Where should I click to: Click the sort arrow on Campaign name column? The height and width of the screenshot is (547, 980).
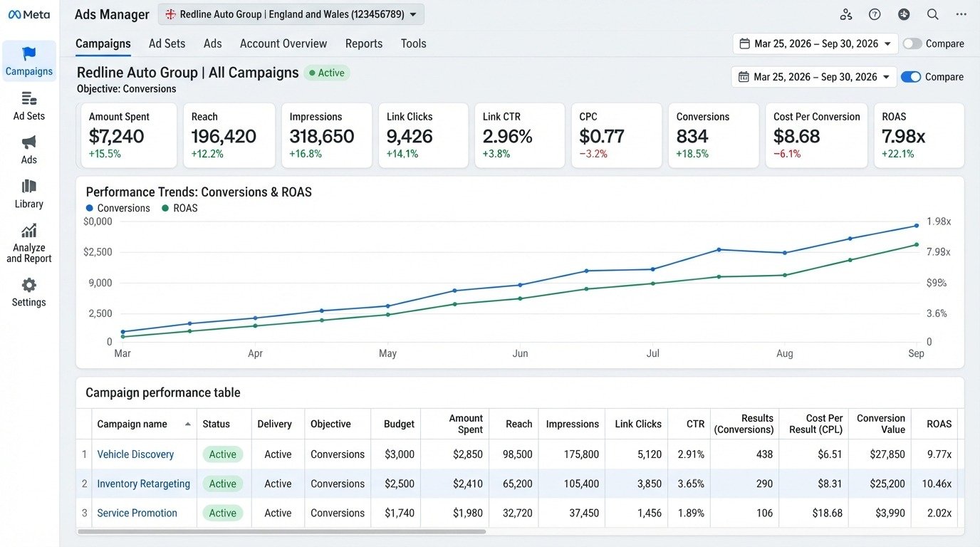187,424
